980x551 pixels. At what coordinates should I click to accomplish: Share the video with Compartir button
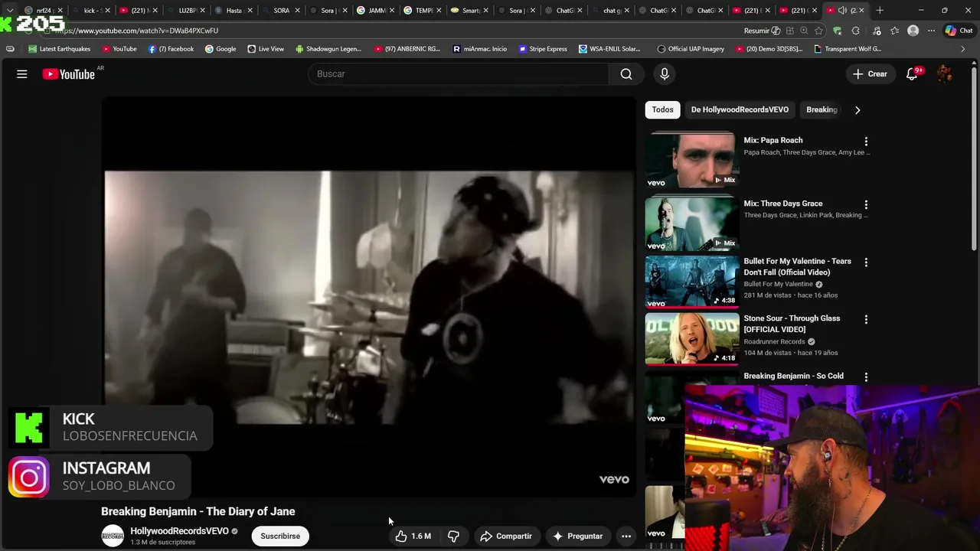506,536
